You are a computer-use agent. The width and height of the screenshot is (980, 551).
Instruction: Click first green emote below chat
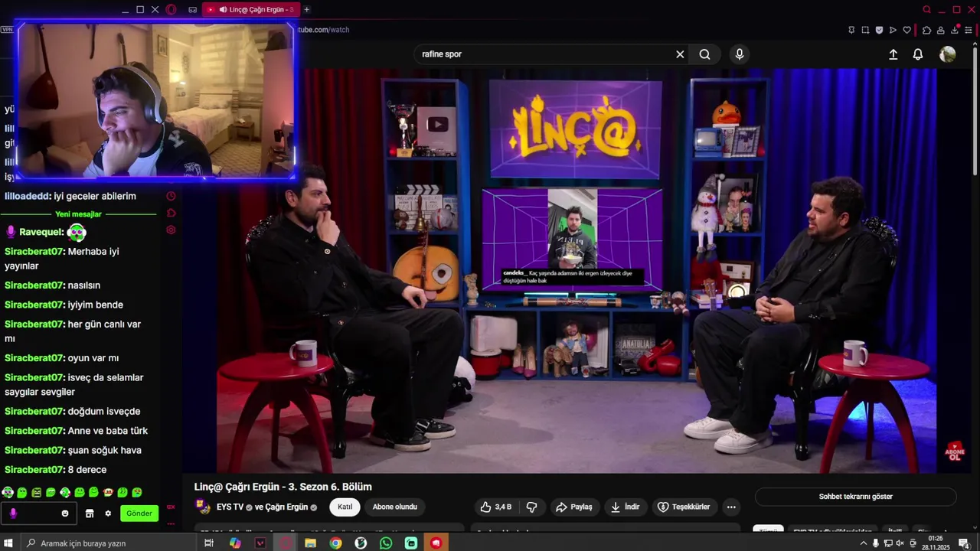pos(8,492)
